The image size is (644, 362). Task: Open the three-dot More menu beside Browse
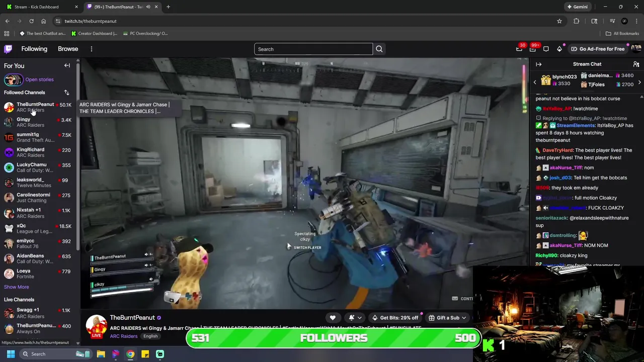(x=92, y=49)
